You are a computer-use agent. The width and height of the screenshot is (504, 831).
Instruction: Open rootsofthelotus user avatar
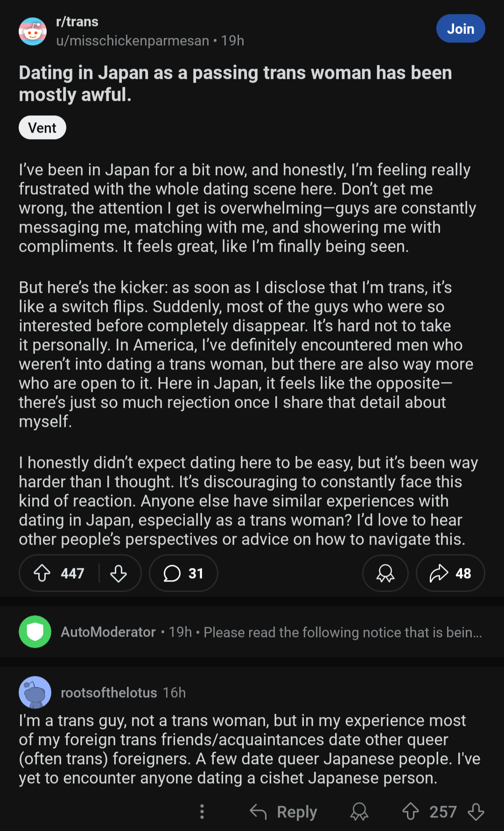pyautogui.click(x=35, y=692)
